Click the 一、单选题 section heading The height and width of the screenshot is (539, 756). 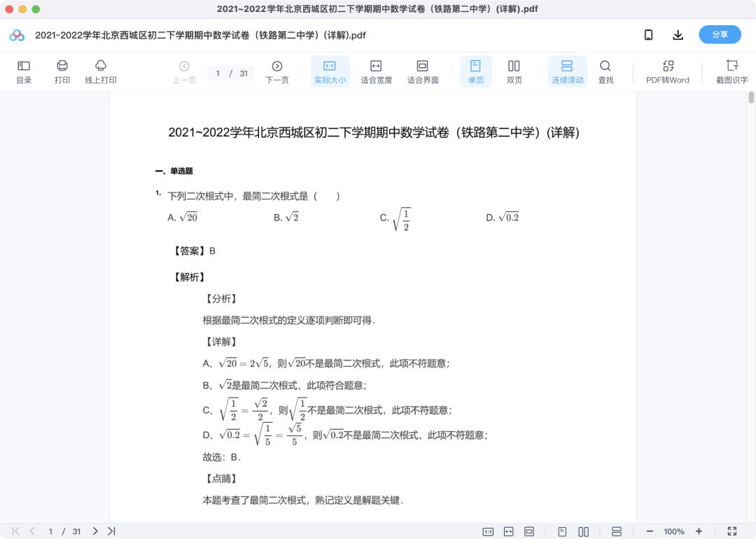click(x=174, y=171)
